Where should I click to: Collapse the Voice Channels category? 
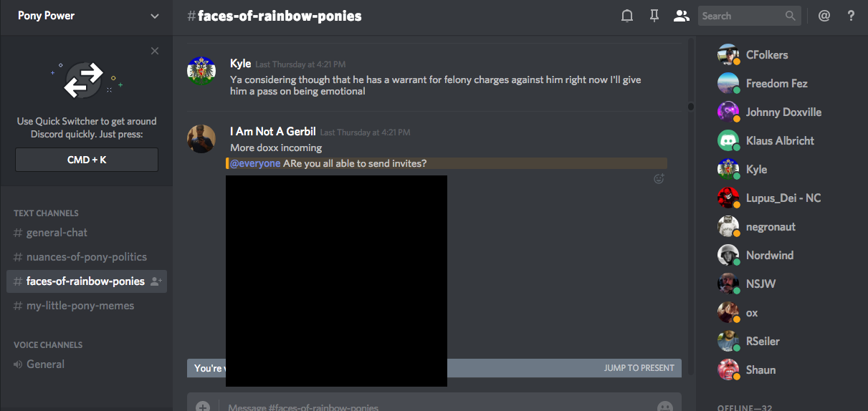(x=47, y=345)
